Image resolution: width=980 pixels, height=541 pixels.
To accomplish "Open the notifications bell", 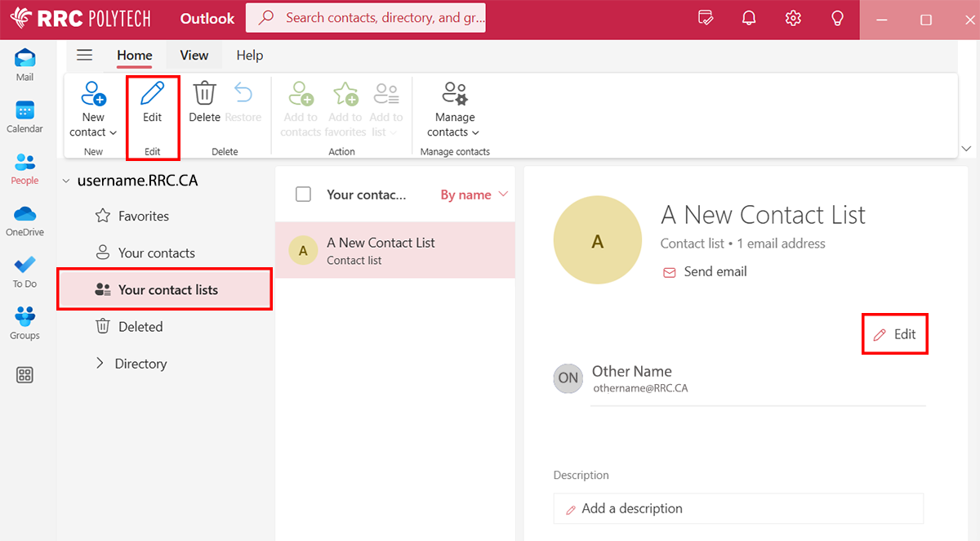I will pyautogui.click(x=749, y=19).
